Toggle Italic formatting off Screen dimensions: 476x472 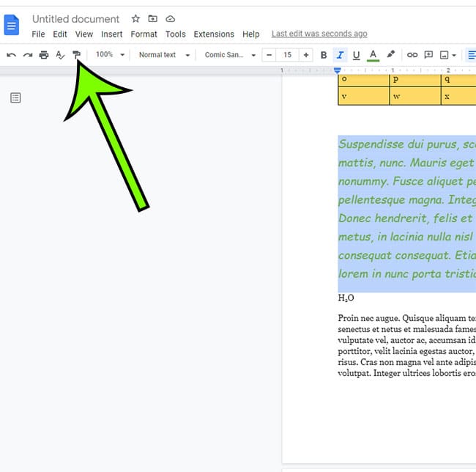(x=340, y=55)
